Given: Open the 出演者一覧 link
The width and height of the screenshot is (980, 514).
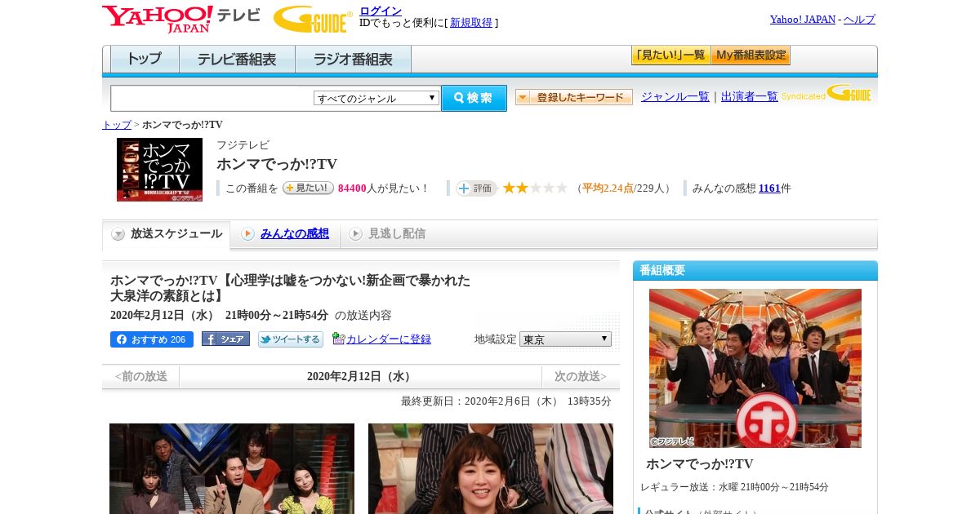Looking at the screenshot, I should 750,96.
